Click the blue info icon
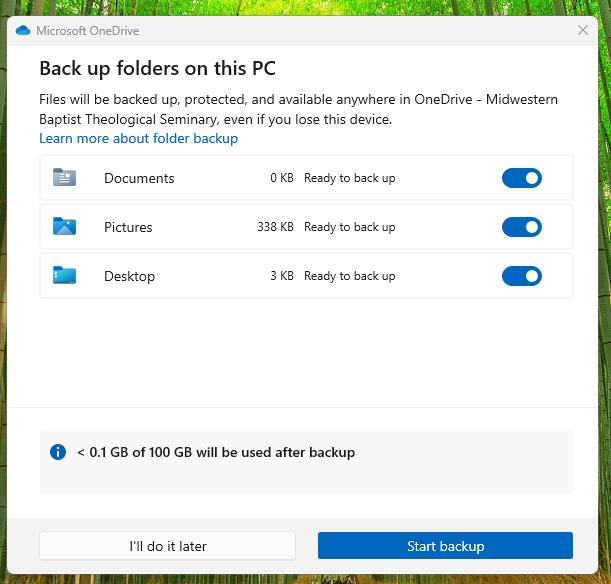 58,452
